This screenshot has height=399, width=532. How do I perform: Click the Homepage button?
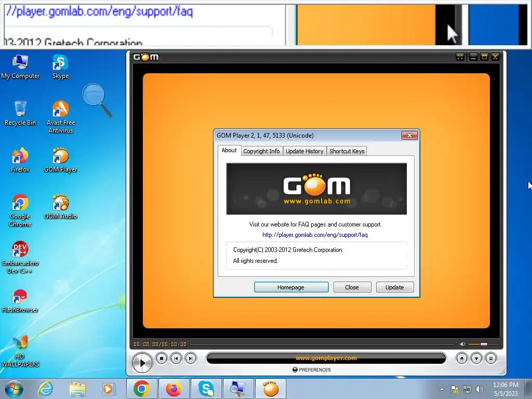(291, 287)
